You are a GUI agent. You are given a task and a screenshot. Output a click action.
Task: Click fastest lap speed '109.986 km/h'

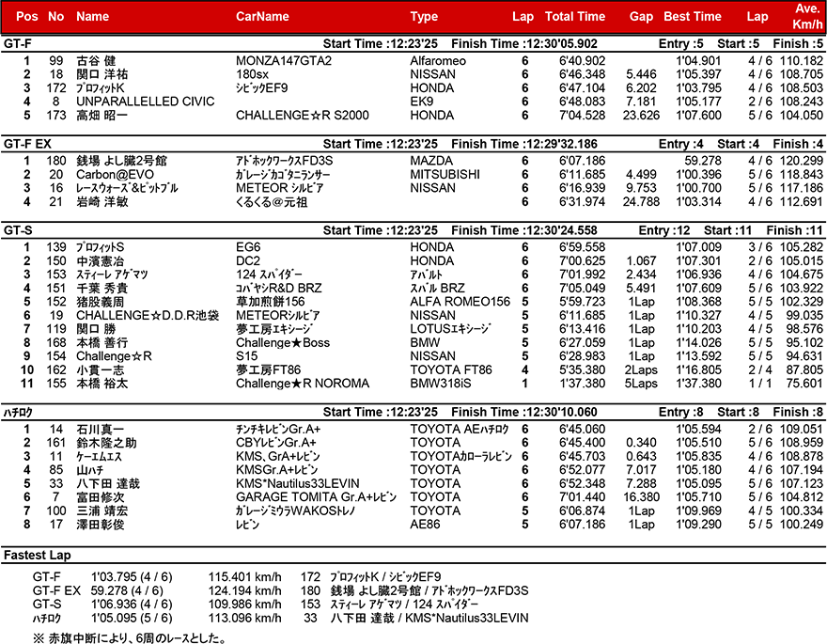[x=244, y=605]
